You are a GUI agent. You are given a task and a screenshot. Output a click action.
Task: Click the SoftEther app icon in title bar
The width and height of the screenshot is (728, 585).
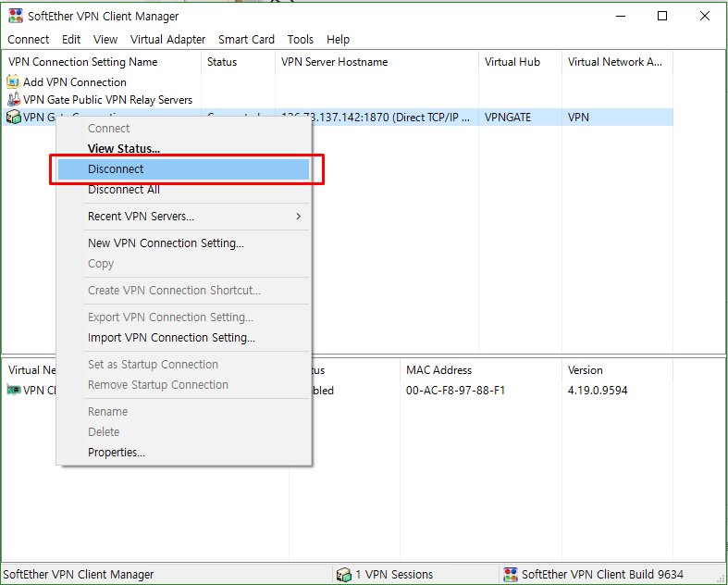16,16
